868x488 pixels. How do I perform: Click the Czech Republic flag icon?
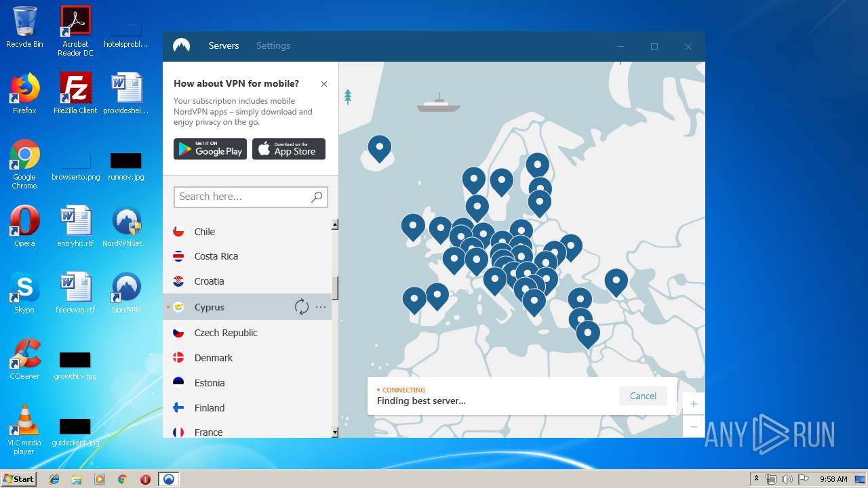coord(178,333)
